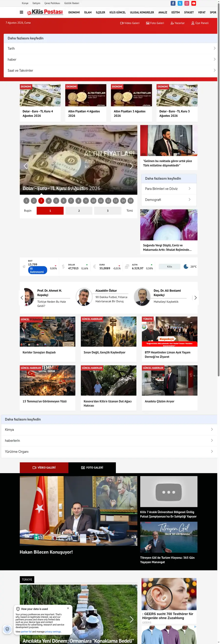220x644 pixels.
Task: Open the Kilis city weather selector
Action: [169, 266]
